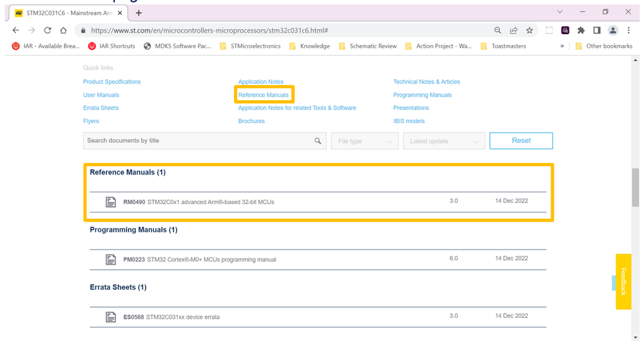The width and height of the screenshot is (644, 347).
Task: Open ES0568 device errata document
Action: pos(171,317)
